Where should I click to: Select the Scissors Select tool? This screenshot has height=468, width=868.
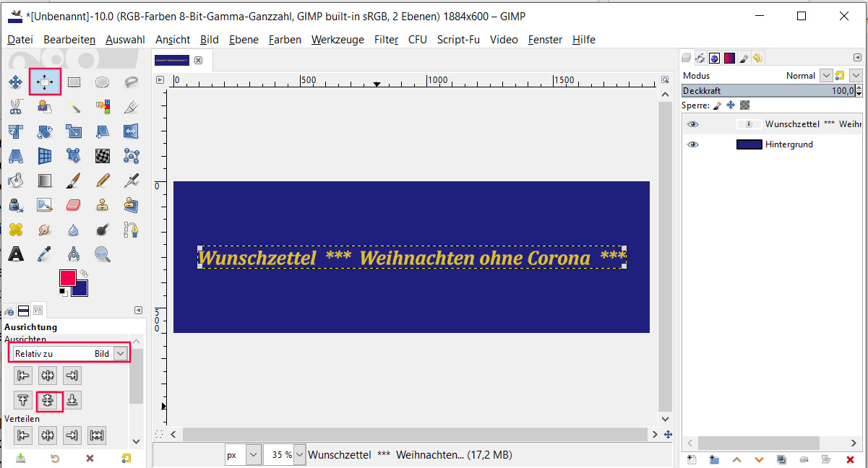[15, 107]
